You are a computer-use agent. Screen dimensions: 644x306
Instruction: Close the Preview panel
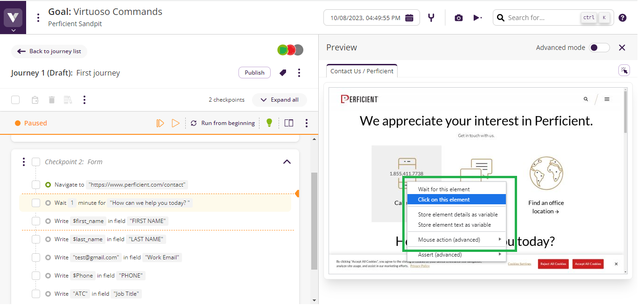coord(622,48)
